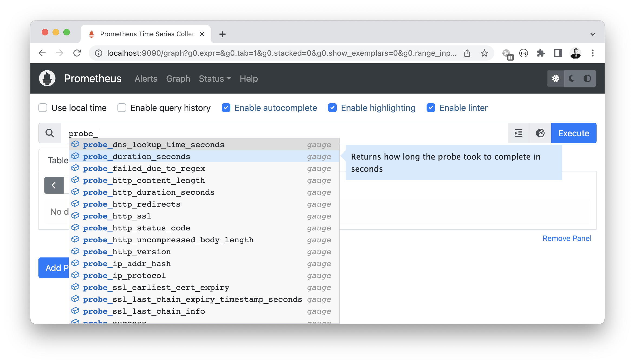Image resolution: width=635 pixels, height=364 pixels.
Task: Click the Prometheus flame logo
Action: [x=47, y=78]
